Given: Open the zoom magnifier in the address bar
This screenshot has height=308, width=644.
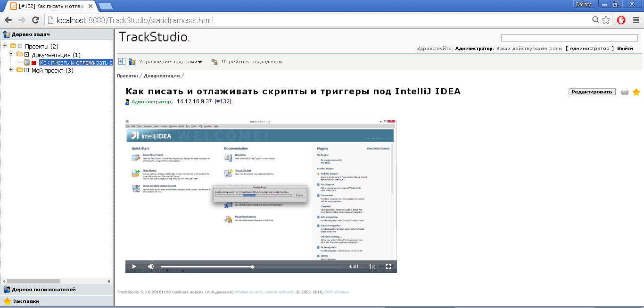Looking at the screenshot, I should (x=596, y=20).
